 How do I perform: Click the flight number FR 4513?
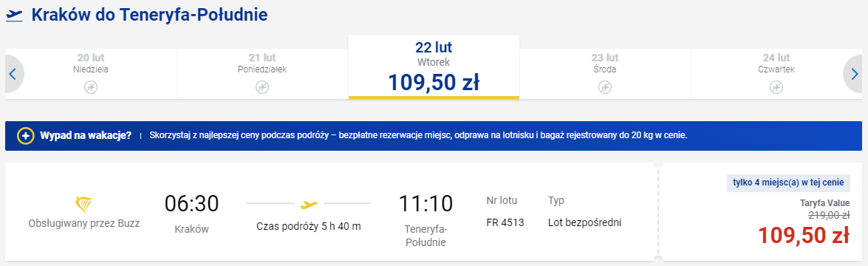click(x=505, y=223)
